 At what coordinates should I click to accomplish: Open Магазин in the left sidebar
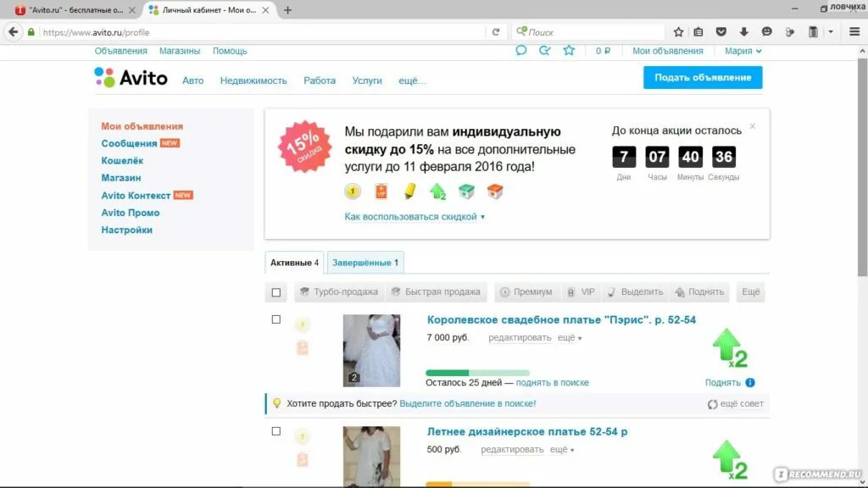pyautogui.click(x=121, y=178)
